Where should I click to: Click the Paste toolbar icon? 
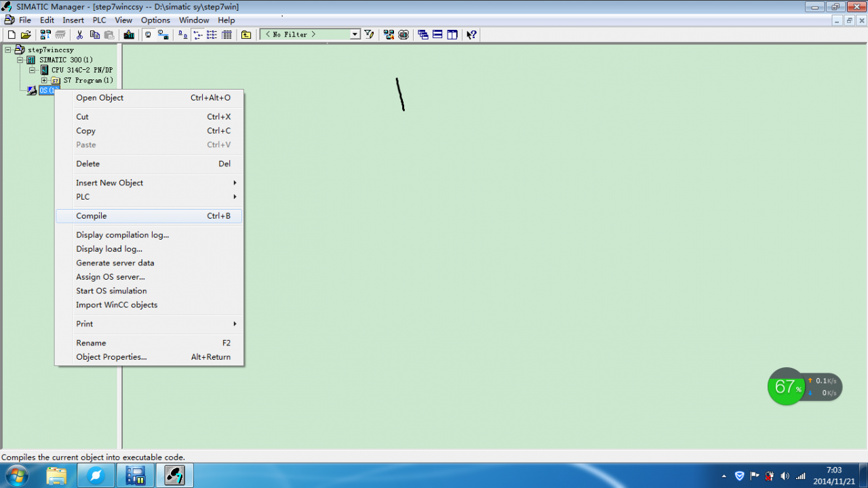pyautogui.click(x=109, y=35)
